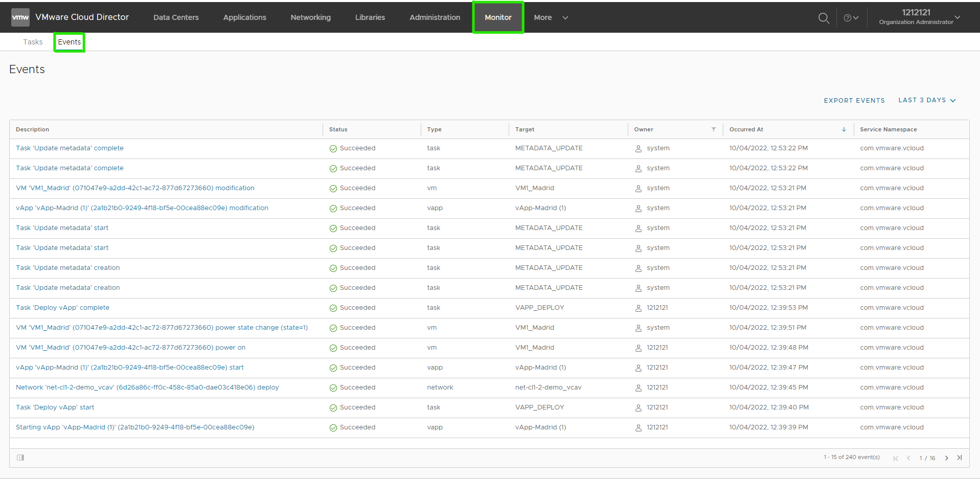Click success check icon in Deploy vApp start row
Viewport: 980px width, 479px height.
(333, 408)
